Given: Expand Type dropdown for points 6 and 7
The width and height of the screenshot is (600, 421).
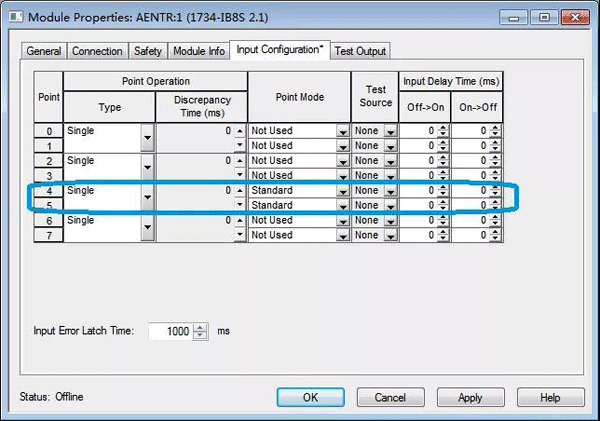Looking at the screenshot, I should (x=148, y=228).
